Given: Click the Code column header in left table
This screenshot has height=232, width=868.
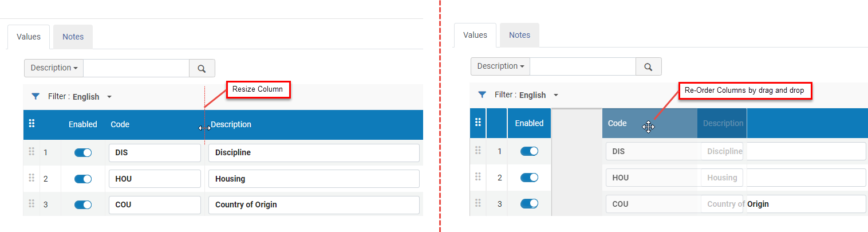Looking at the screenshot, I should pos(120,124).
